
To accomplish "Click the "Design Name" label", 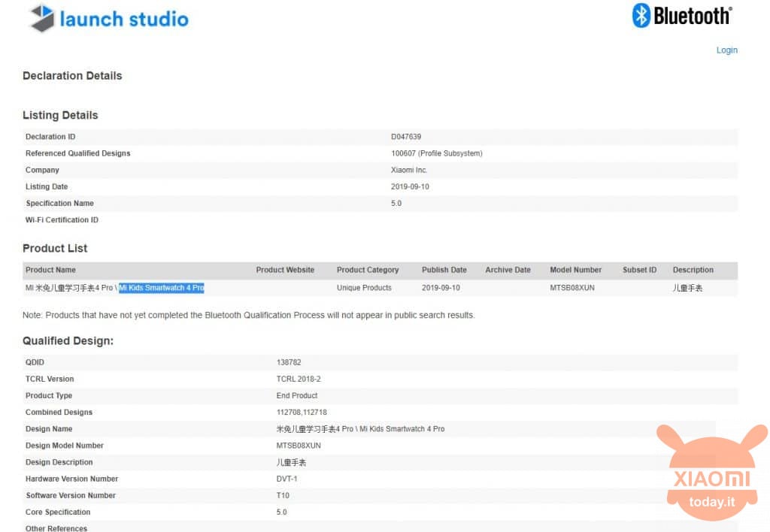I will pyautogui.click(x=49, y=429).
